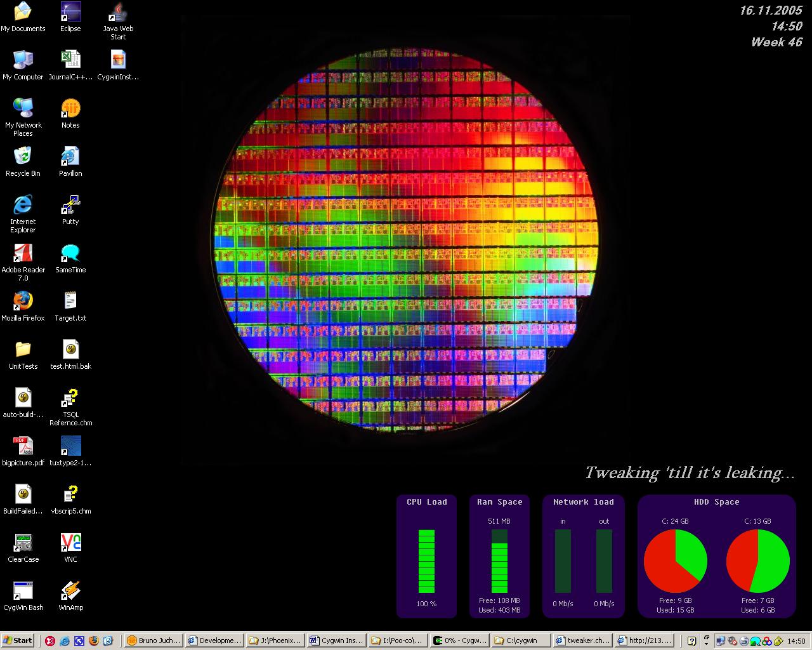Open the Eclipse desktop shortcut
Viewport: 812px width, 650px height.
(70, 13)
